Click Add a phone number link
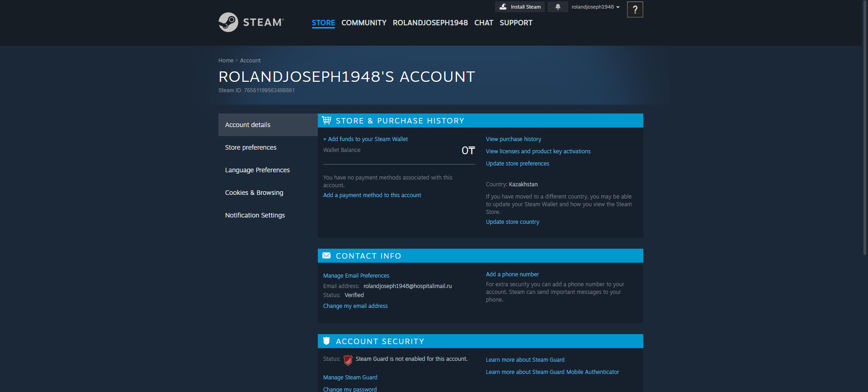The height and width of the screenshot is (392, 868). click(512, 274)
